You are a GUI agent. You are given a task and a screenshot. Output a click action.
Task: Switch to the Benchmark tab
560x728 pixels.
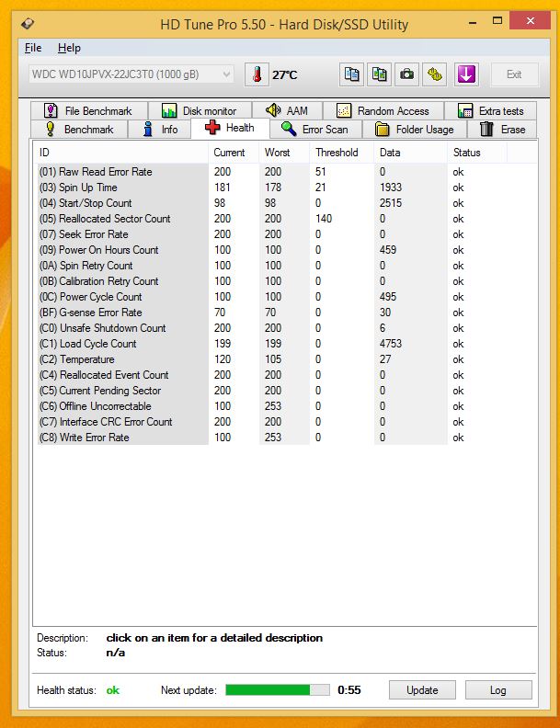[x=79, y=130]
